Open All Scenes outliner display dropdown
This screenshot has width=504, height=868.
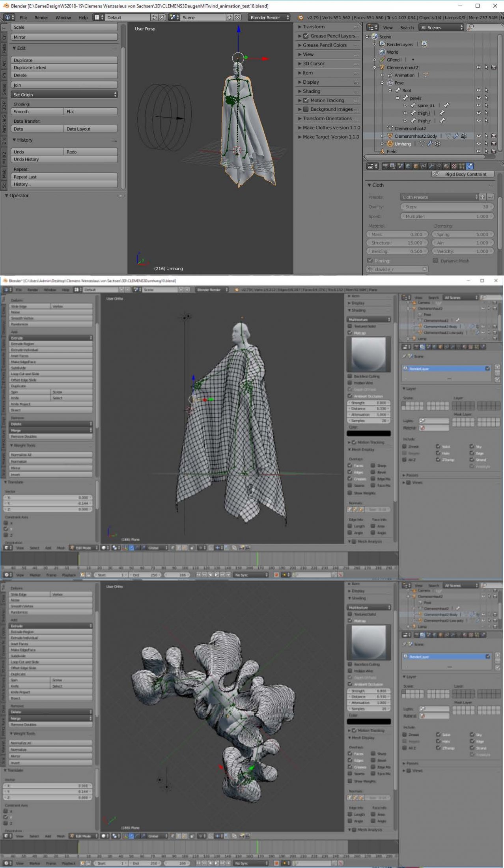point(442,27)
